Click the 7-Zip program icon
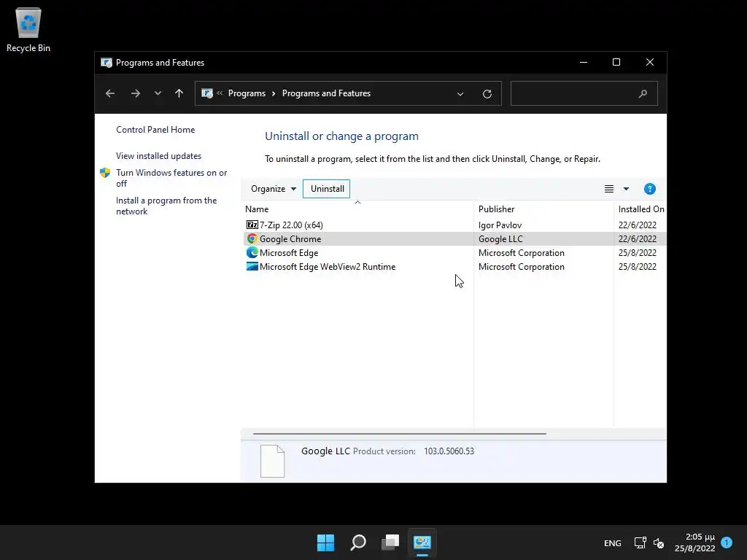The height and width of the screenshot is (560, 747). pyautogui.click(x=252, y=225)
